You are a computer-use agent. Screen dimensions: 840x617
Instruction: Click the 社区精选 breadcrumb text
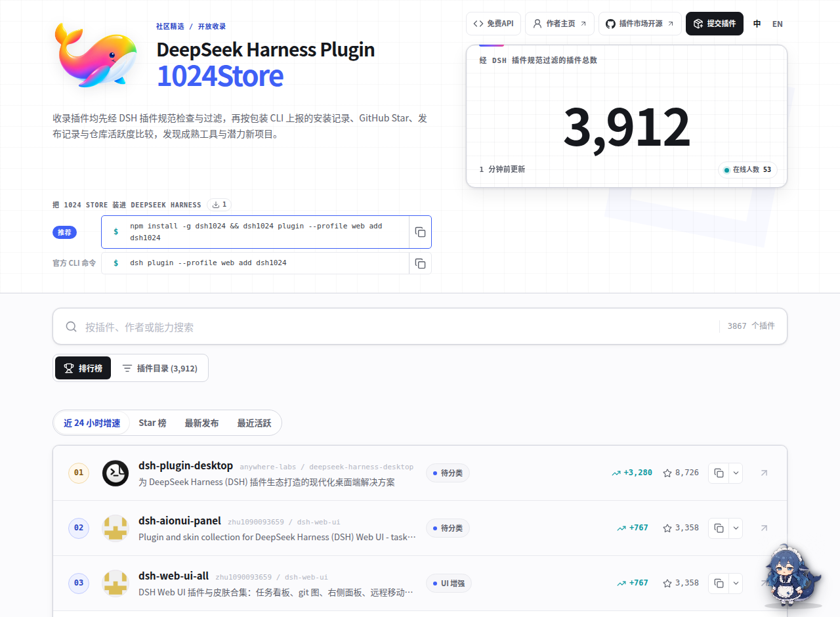pyautogui.click(x=170, y=26)
